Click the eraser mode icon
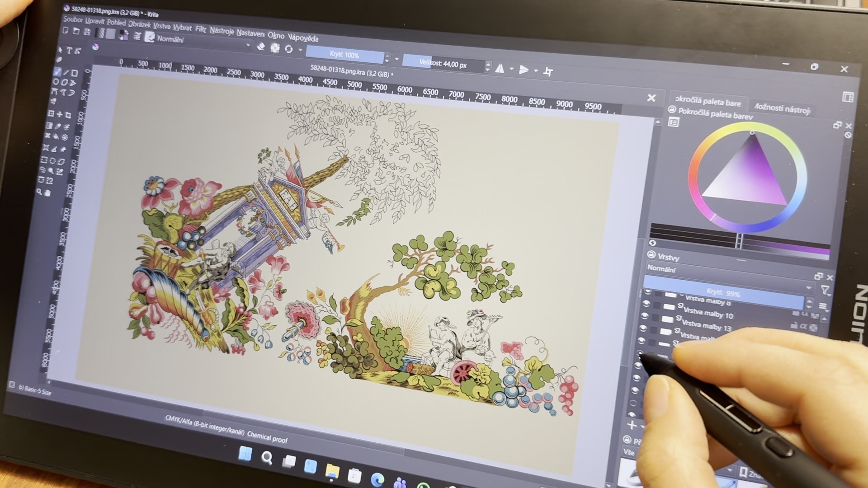The image size is (868, 488). point(261,47)
